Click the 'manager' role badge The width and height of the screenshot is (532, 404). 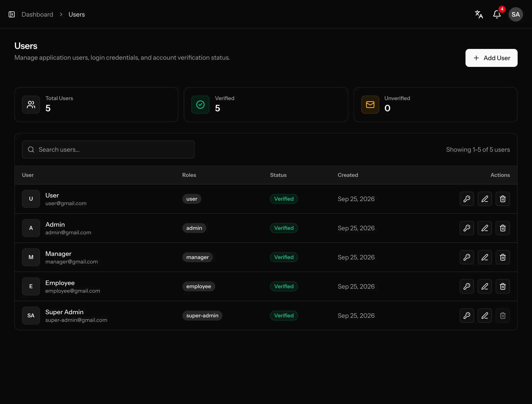point(197,257)
